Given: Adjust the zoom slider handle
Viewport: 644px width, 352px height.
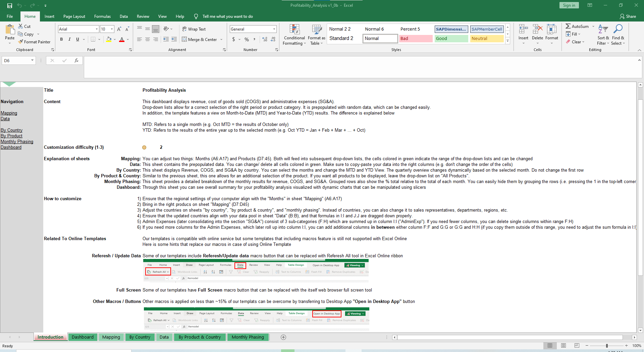Looking at the screenshot, I should (606, 346).
